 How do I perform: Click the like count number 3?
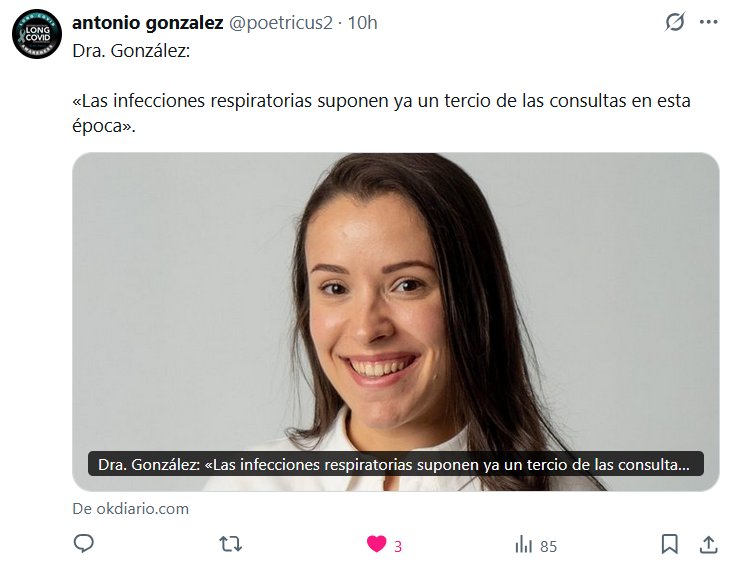click(398, 546)
